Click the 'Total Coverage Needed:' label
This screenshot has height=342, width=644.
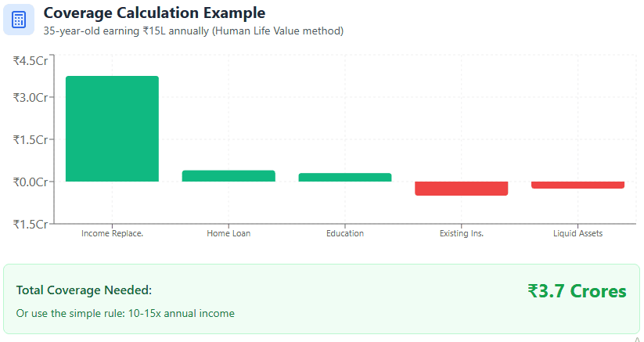(x=84, y=290)
